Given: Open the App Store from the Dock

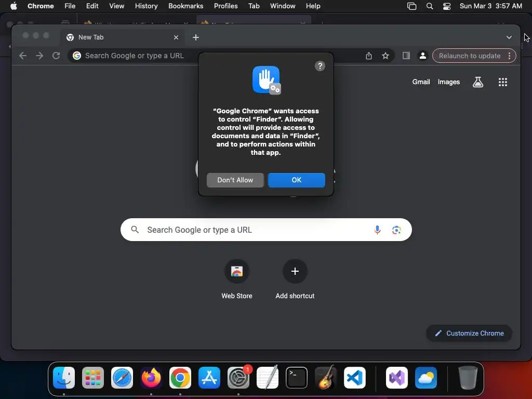Looking at the screenshot, I should [209, 378].
